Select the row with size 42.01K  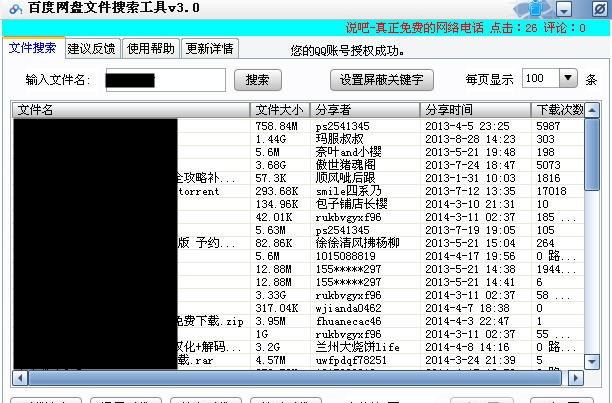299,217
